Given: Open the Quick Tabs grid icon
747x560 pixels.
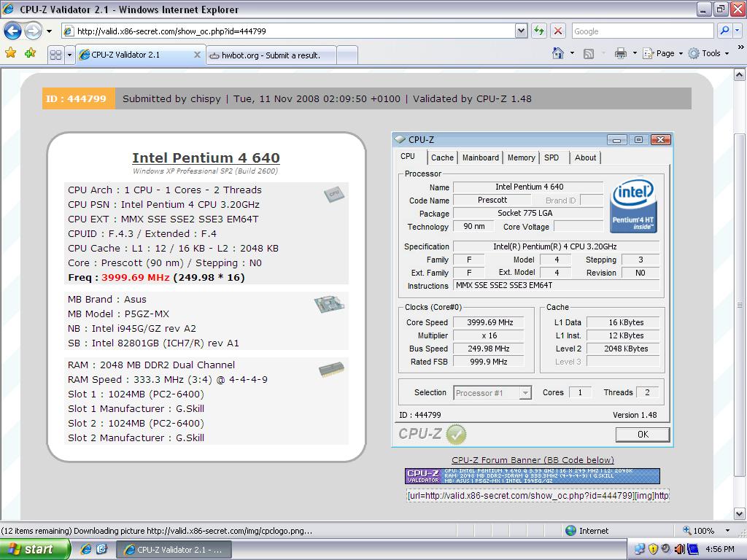Looking at the screenshot, I should coord(55,55).
